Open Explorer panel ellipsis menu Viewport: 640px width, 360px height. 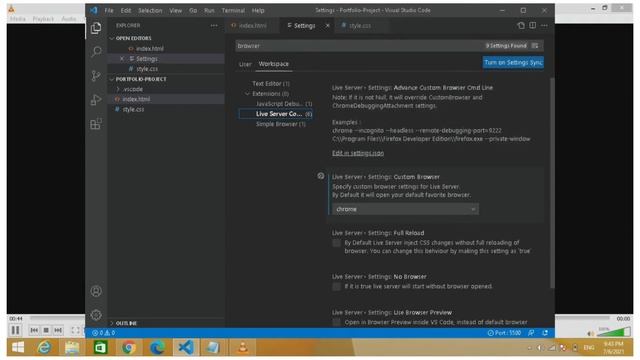[214, 25]
